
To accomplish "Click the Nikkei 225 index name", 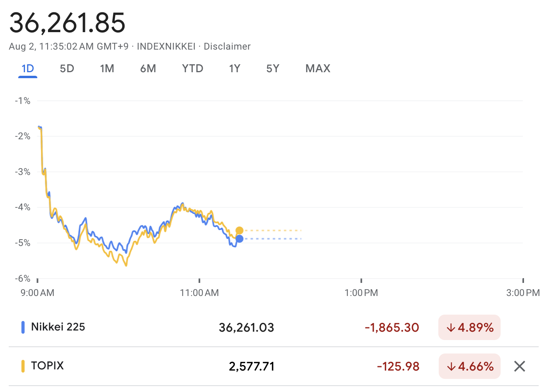I will [x=58, y=327].
